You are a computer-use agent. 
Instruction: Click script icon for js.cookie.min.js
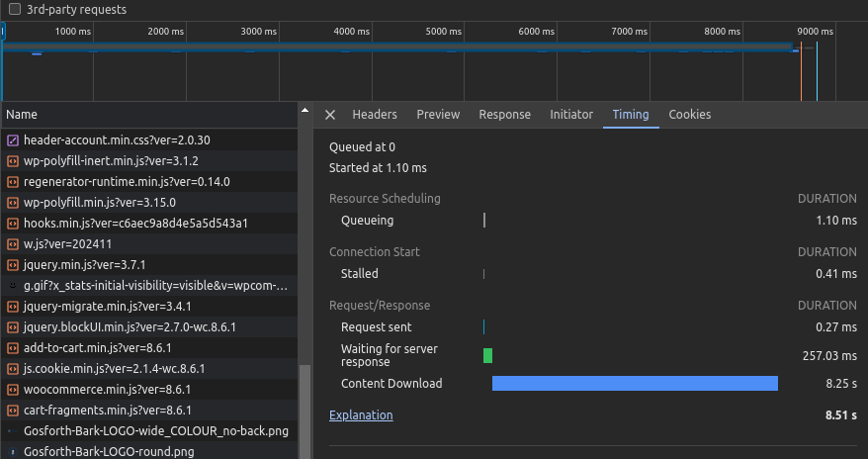[13, 369]
